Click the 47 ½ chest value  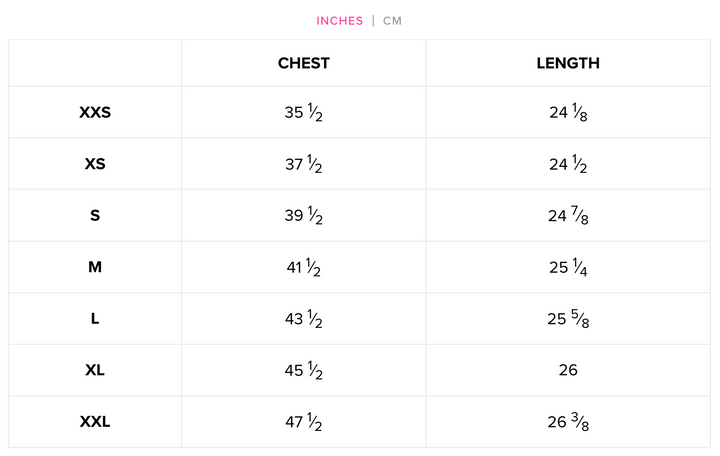[x=303, y=422]
